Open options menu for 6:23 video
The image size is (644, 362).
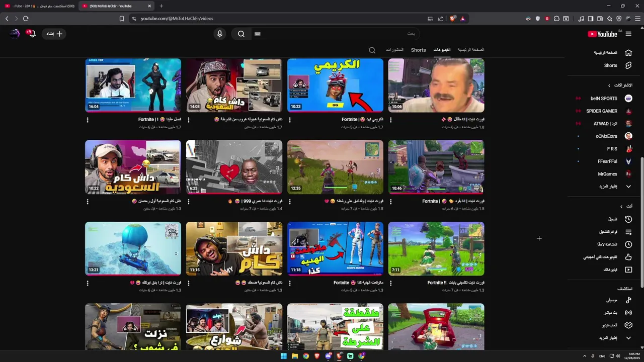(x=189, y=202)
